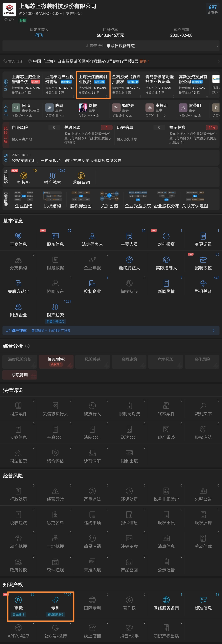Select 合同违约 tab
This screenshot has height=644, width=222.
pyautogui.click(x=129, y=361)
